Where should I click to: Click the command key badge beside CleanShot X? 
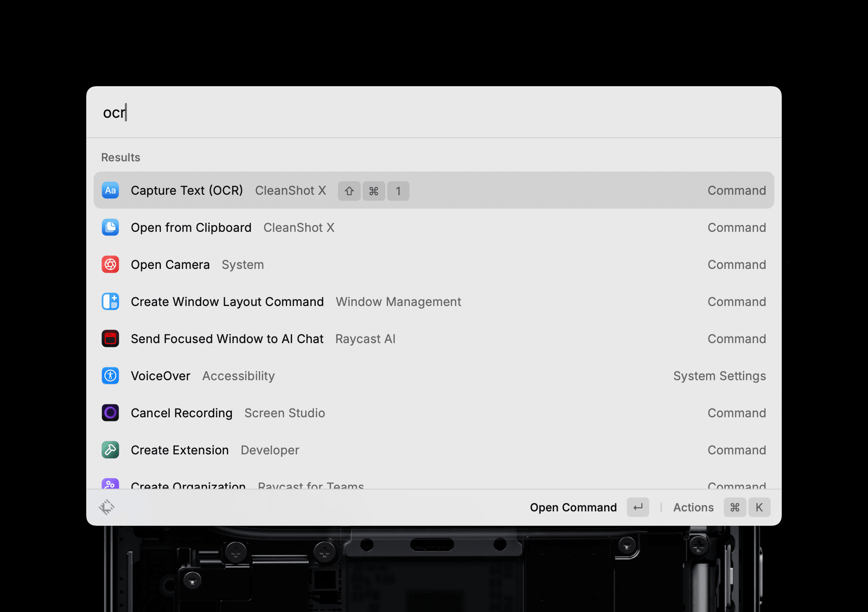click(374, 191)
